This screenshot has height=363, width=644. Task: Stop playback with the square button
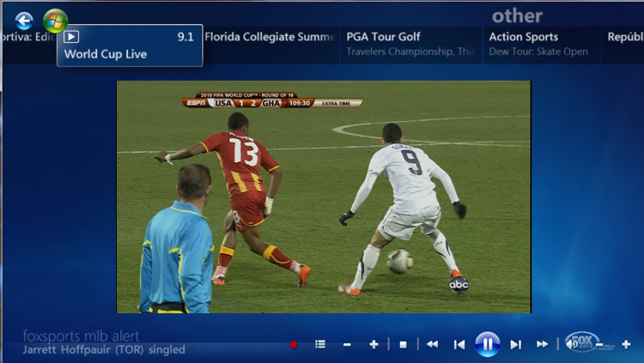tap(403, 344)
